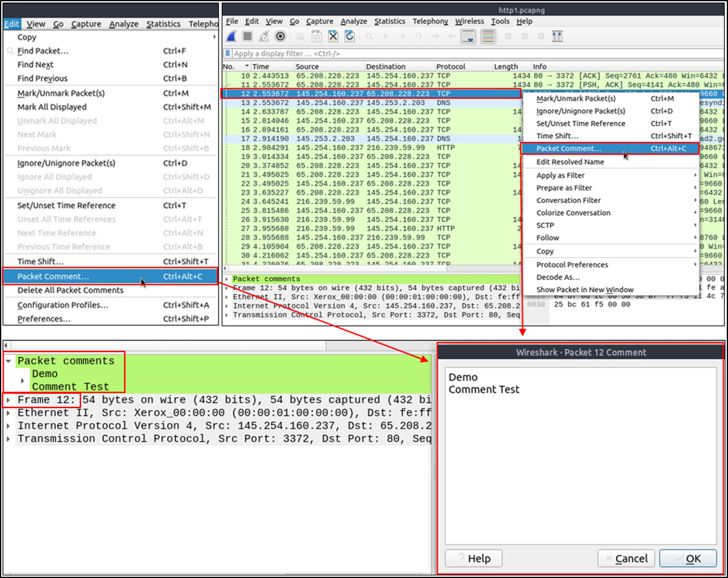Click the stop capture square icon
728x578 pixels.
[248, 37]
